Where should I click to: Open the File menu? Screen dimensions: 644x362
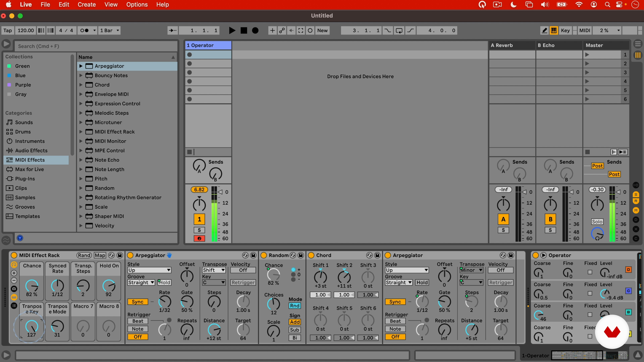tap(45, 5)
